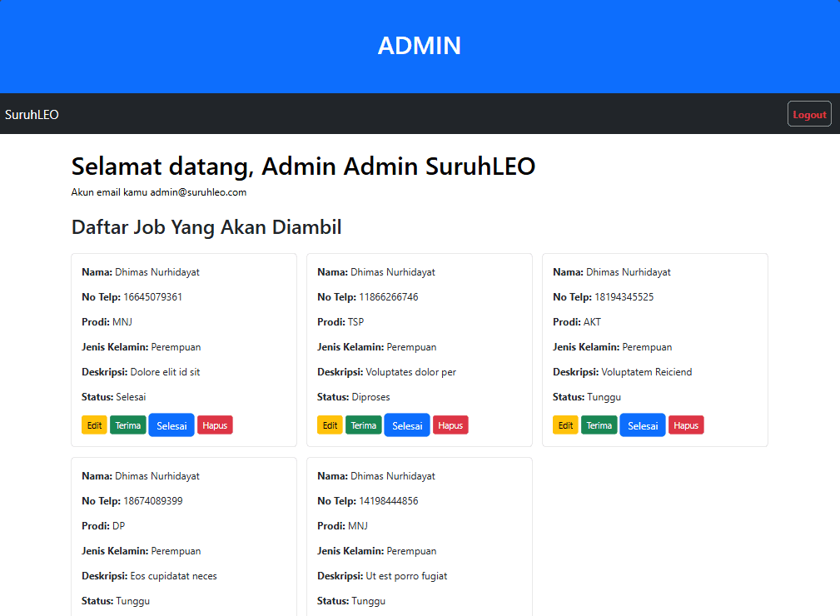The height and width of the screenshot is (616, 840).
Task: Click description 'Voluptates dolor per'
Action: point(411,372)
